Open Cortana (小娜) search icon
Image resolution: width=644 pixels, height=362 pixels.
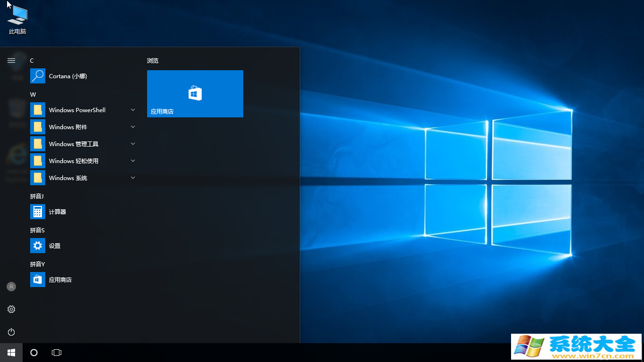coord(38,76)
